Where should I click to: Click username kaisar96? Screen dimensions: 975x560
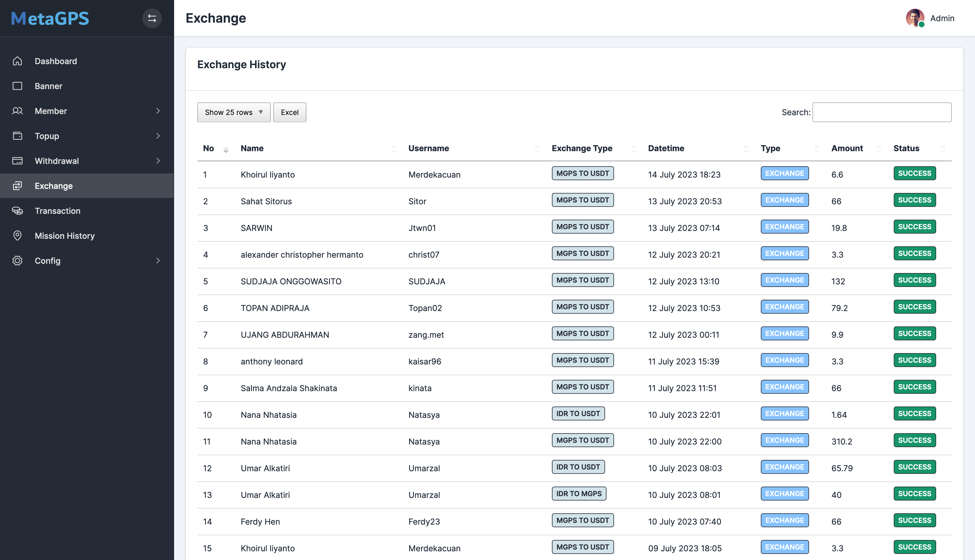pyautogui.click(x=425, y=362)
